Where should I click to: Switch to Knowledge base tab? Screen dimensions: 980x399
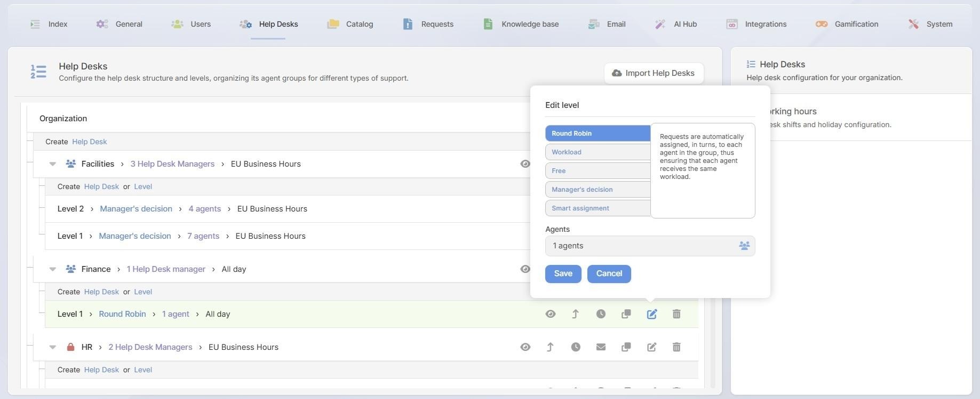521,24
